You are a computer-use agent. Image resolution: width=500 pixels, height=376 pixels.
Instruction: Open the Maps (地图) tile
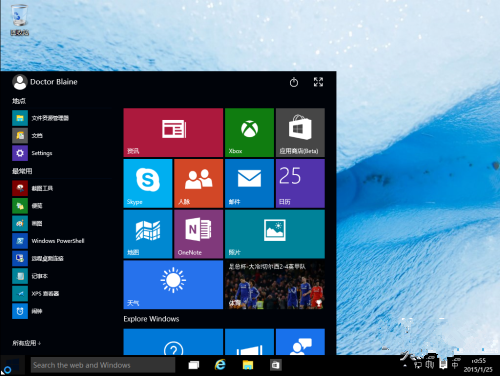(x=148, y=234)
